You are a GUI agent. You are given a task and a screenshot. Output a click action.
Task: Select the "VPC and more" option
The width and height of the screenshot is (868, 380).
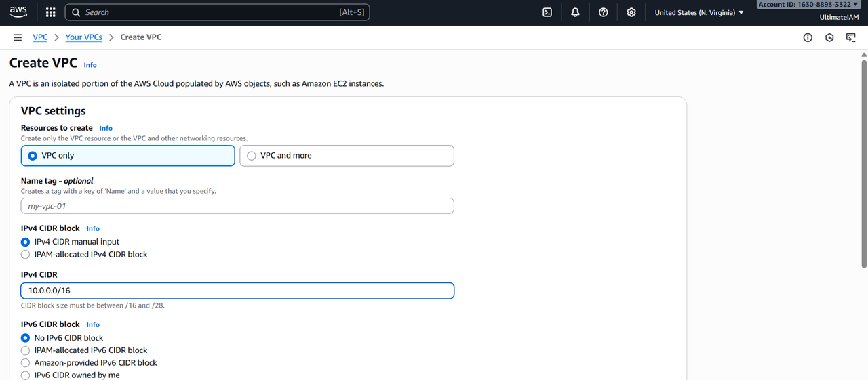coord(347,156)
